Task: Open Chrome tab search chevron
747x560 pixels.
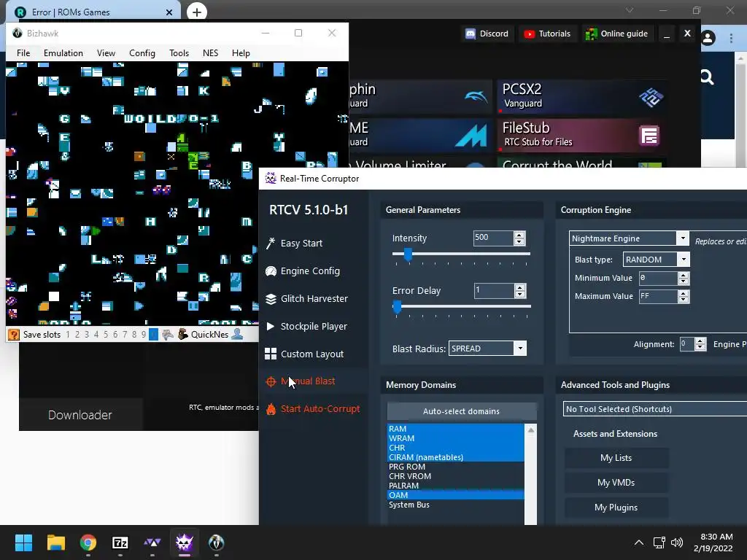Action: (x=630, y=10)
